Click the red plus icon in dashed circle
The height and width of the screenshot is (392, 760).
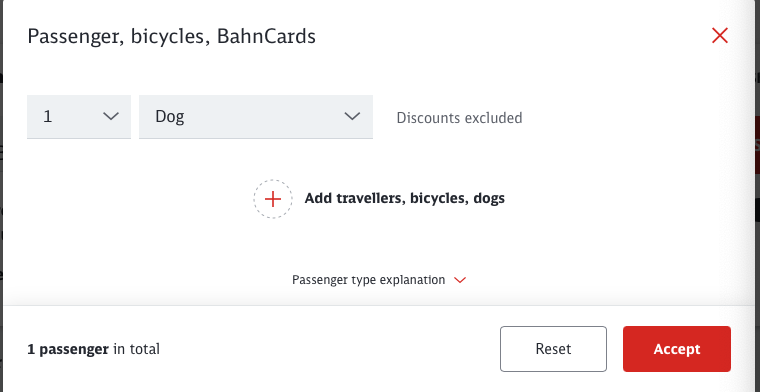273,199
